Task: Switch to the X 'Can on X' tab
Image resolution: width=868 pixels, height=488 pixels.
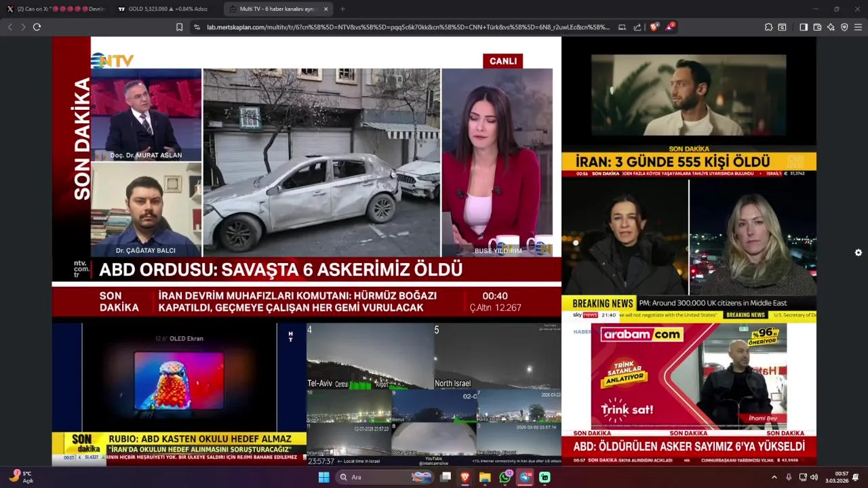Action: pyautogui.click(x=56, y=9)
